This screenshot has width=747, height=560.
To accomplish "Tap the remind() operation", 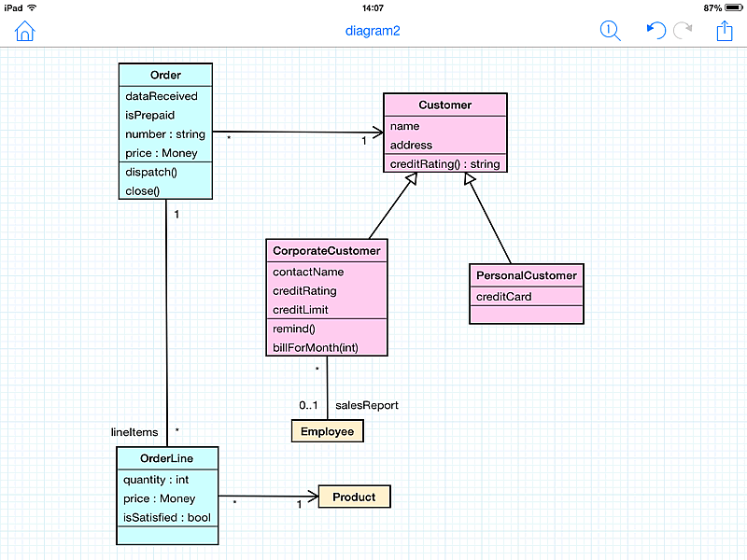I will click(293, 329).
